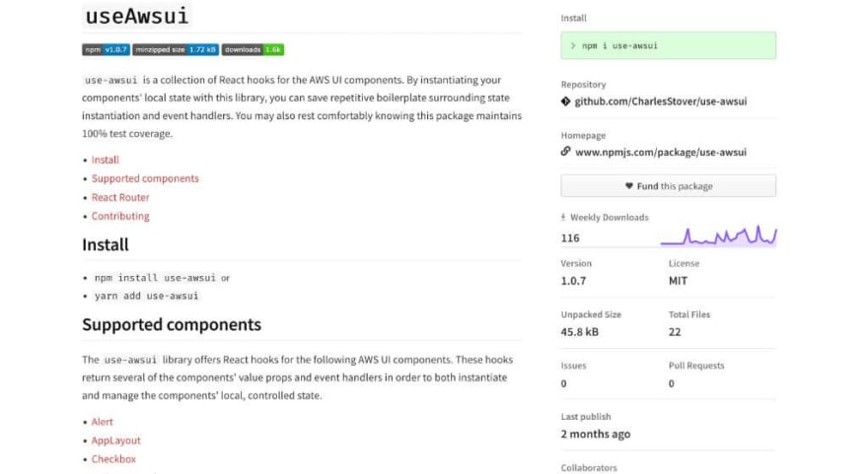Open the github.com/CharlesStover/use-awsui repository link
The height and width of the screenshot is (474, 868).
[661, 102]
